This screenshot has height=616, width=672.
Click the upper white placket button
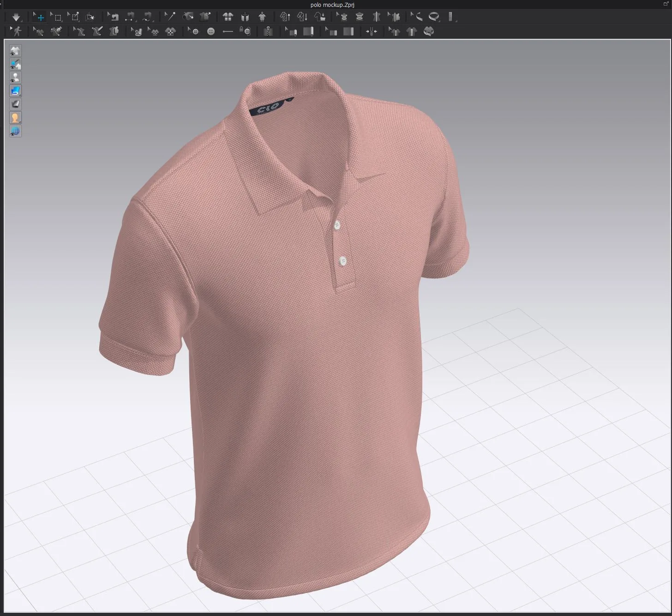coord(337,225)
